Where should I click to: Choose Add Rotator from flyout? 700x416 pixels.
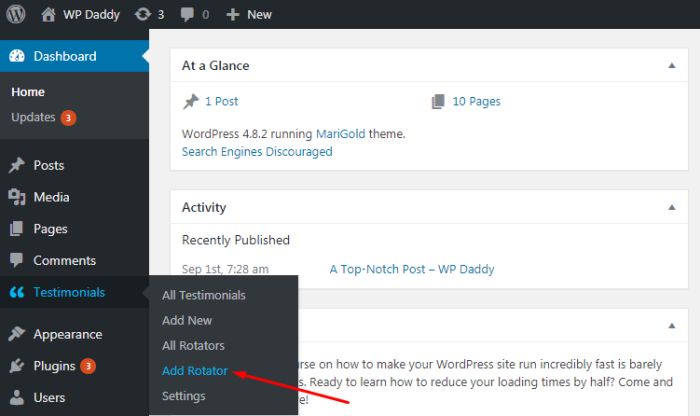click(195, 370)
